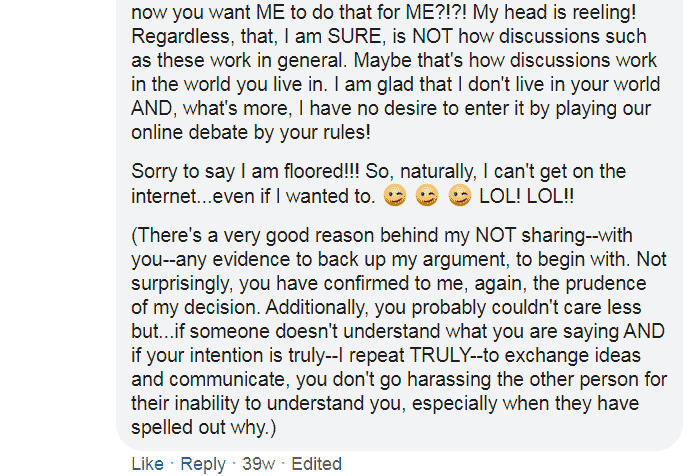
Task: Click the middle winking emoji
Action: point(427,196)
